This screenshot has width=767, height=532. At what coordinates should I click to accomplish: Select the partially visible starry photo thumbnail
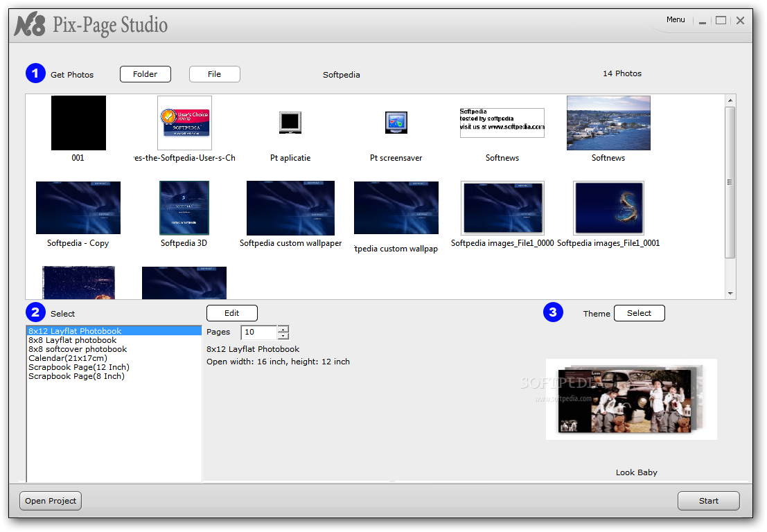tap(78, 283)
